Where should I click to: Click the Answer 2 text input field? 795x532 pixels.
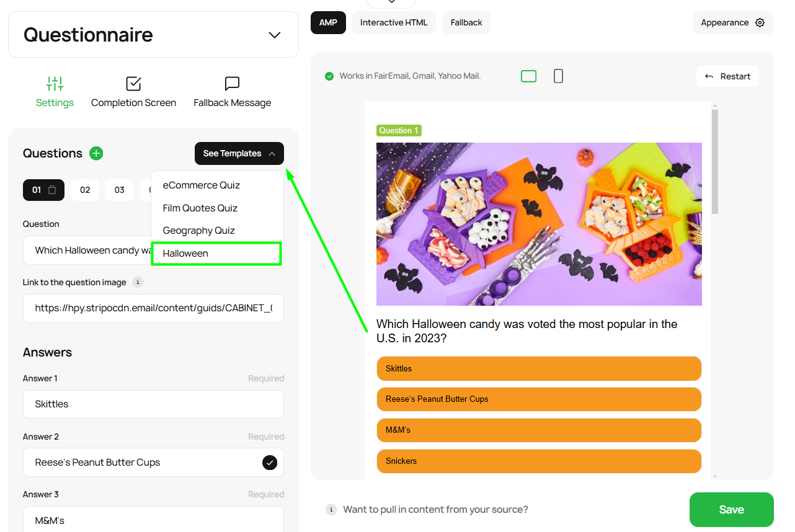[x=153, y=463]
